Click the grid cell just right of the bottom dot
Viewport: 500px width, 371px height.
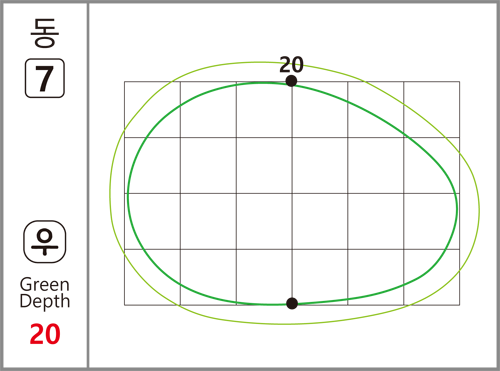tap(320, 277)
